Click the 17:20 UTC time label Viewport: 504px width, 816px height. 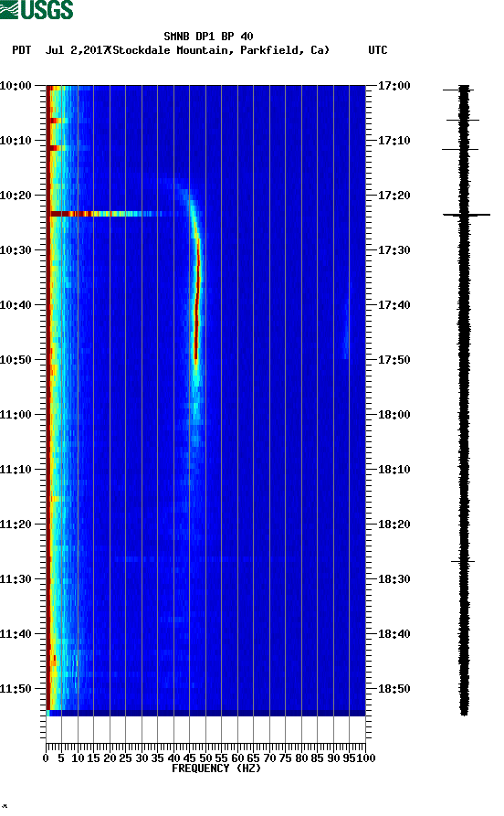tap(394, 196)
